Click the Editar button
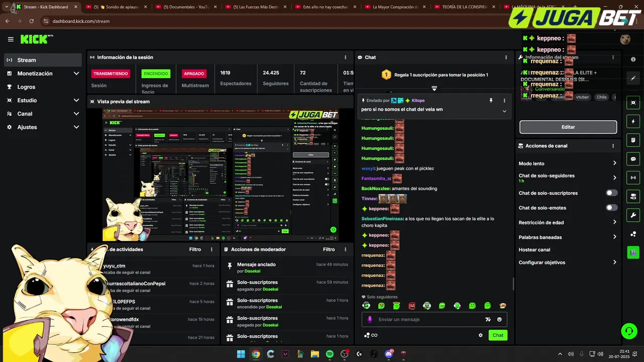 click(x=568, y=127)
